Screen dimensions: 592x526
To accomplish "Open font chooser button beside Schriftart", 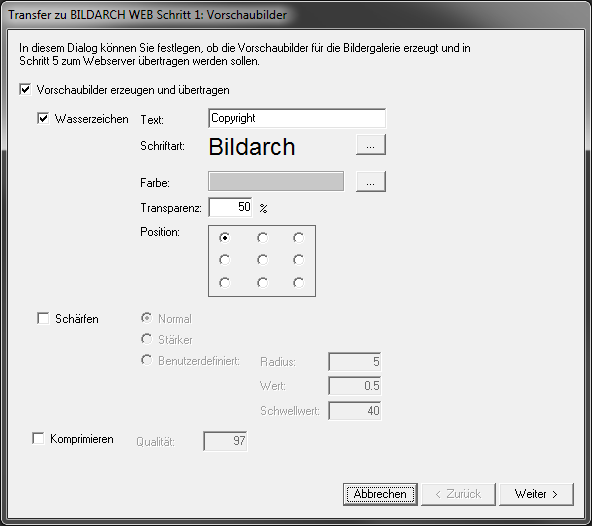I will 371,145.
